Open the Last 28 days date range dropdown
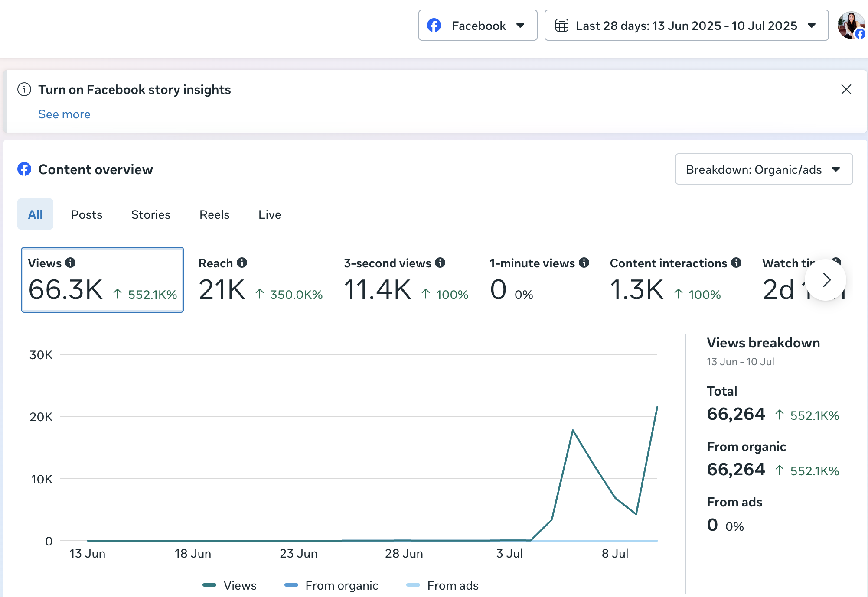This screenshot has width=868, height=597. [686, 26]
